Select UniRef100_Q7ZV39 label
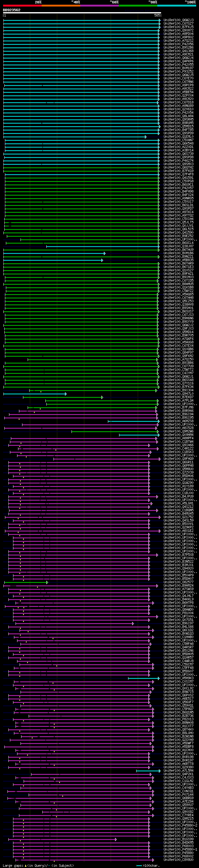 coord(178,473)
